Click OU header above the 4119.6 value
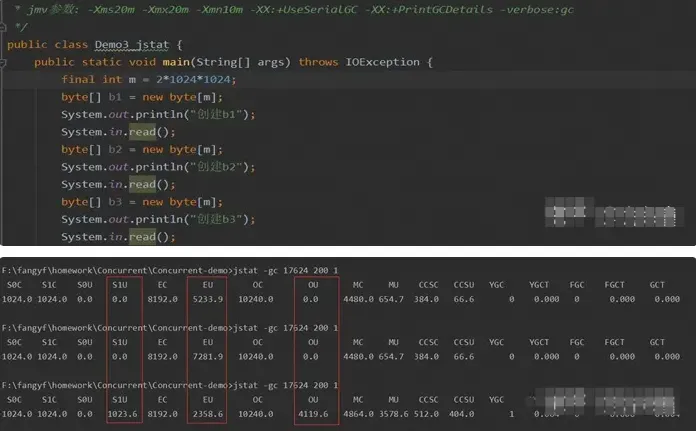This screenshot has height=431, width=696. (313, 400)
